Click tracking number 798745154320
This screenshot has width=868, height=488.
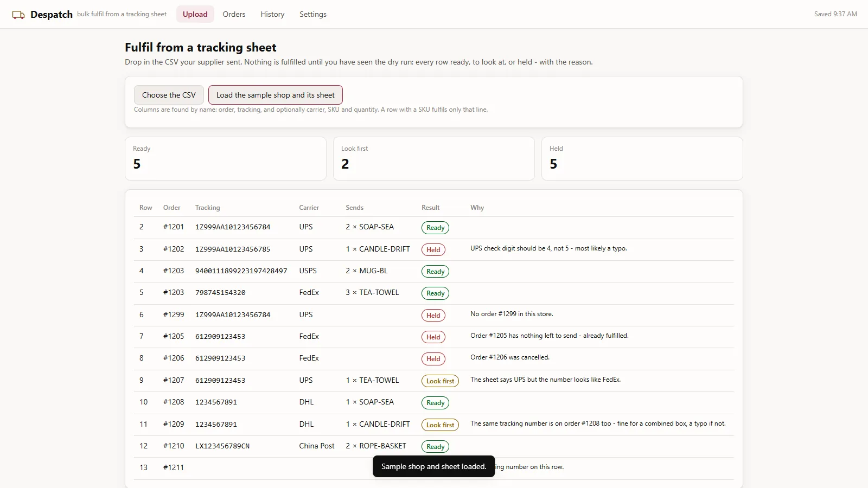point(220,292)
